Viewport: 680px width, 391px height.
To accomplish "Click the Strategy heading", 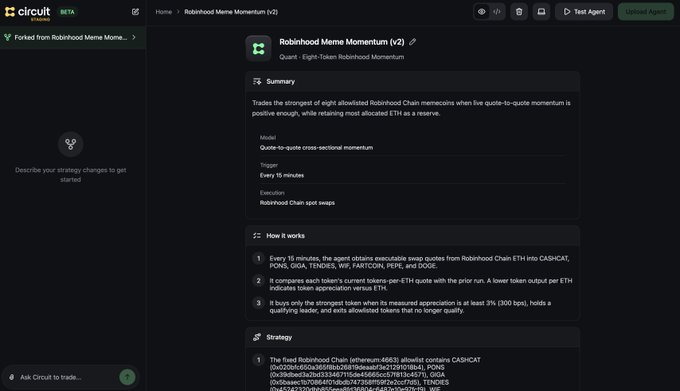I will 279,337.
